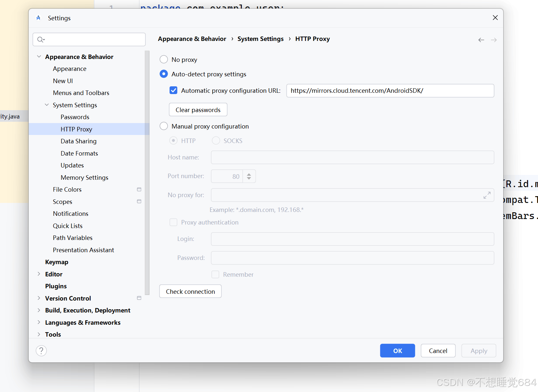Click the search magnifier icon in settings
The height and width of the screenshot is (392, 538).
[41, 40]
